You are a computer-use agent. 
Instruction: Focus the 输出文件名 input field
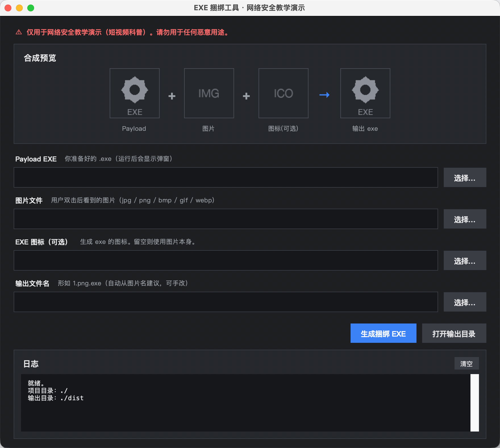click(x=226, y=302)
